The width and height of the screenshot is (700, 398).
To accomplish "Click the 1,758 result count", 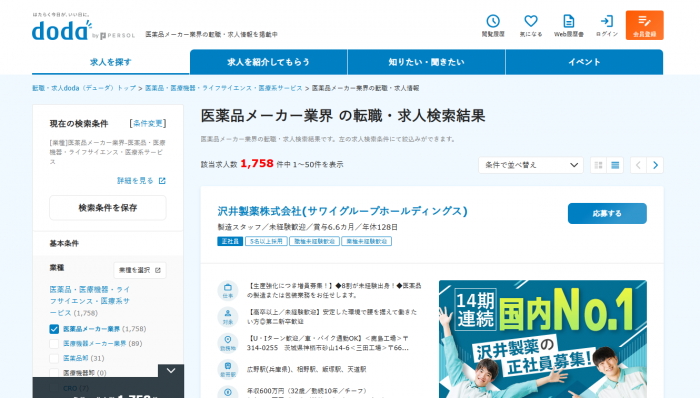I will [x=257, y=164].
